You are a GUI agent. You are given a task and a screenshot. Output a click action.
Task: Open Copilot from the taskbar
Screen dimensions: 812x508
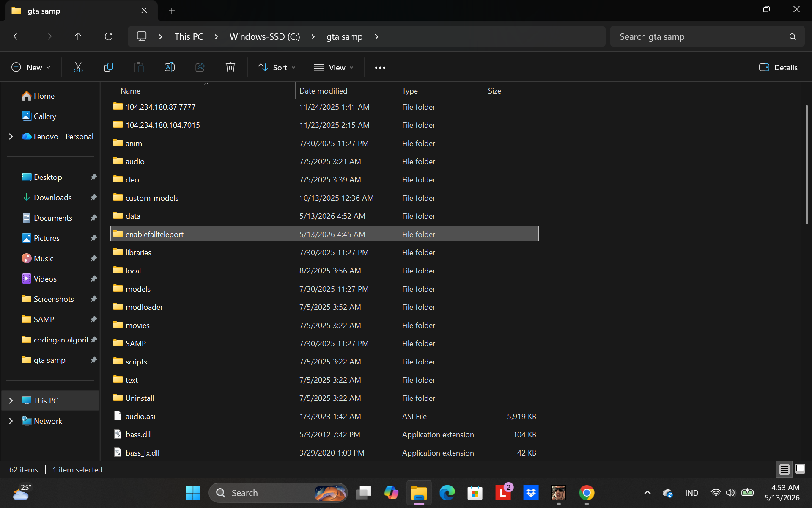click(391, 493)
